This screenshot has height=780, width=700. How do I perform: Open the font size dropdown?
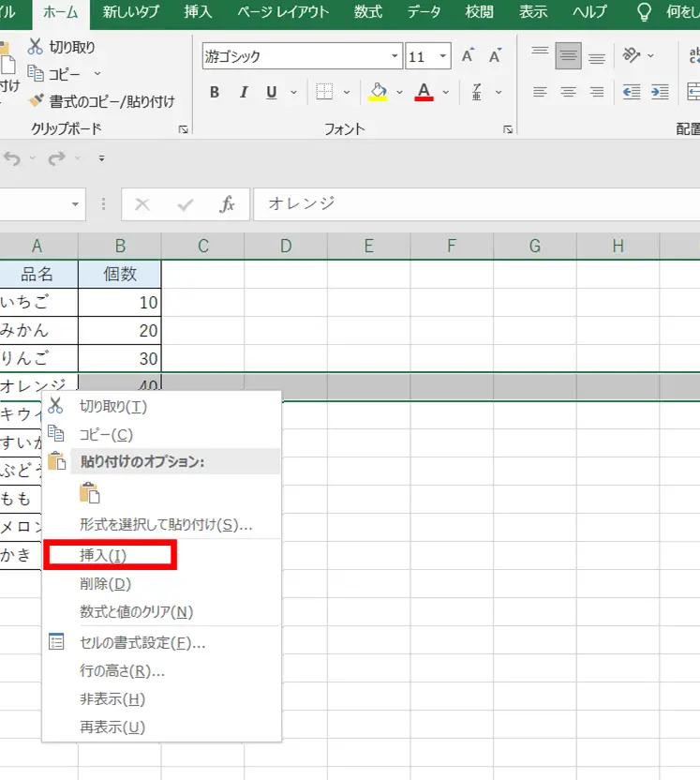[x=443, y=56]
